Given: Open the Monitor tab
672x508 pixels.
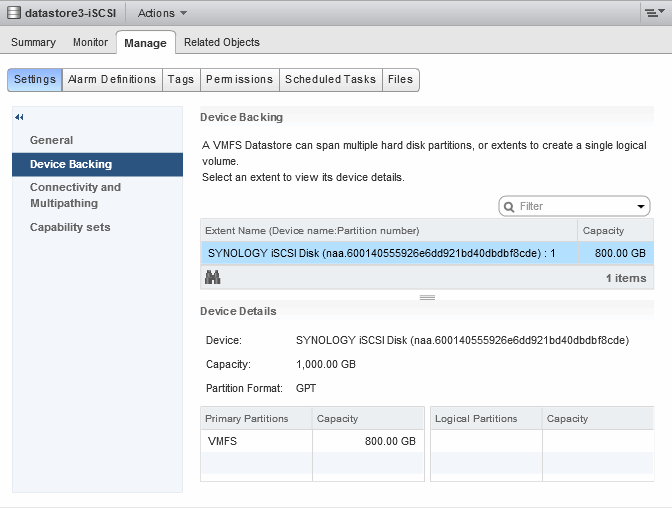Looking at the screenshot, I should tap(90, 42).
